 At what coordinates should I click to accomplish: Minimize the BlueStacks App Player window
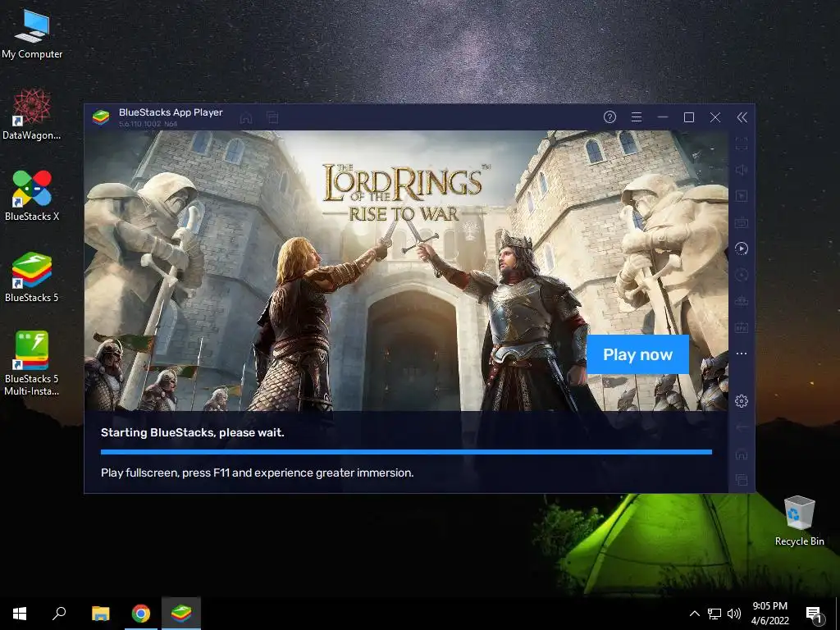663,117
